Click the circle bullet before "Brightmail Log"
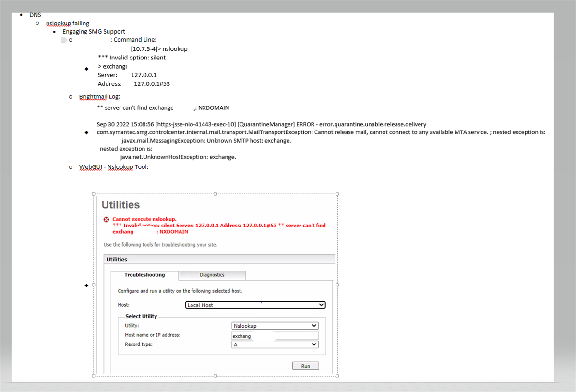The width and height of the screenshot is (576, 392). click(71, 96)
